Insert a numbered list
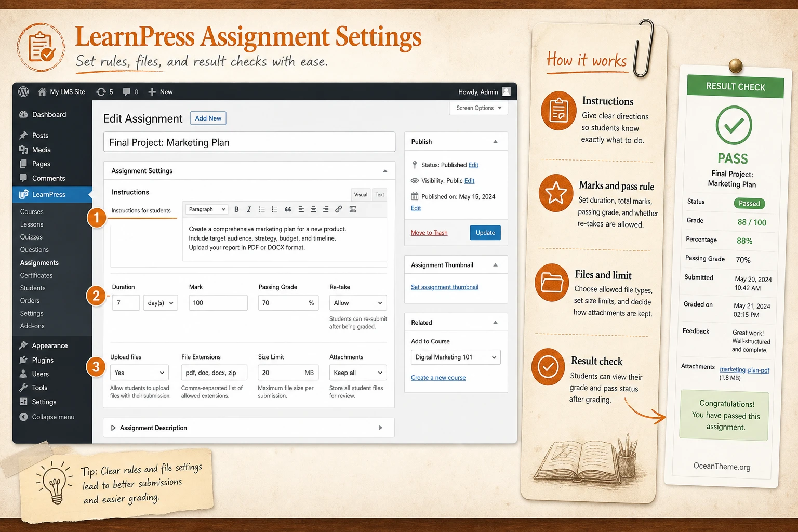The image size is (798, 532). coord(274,209)
